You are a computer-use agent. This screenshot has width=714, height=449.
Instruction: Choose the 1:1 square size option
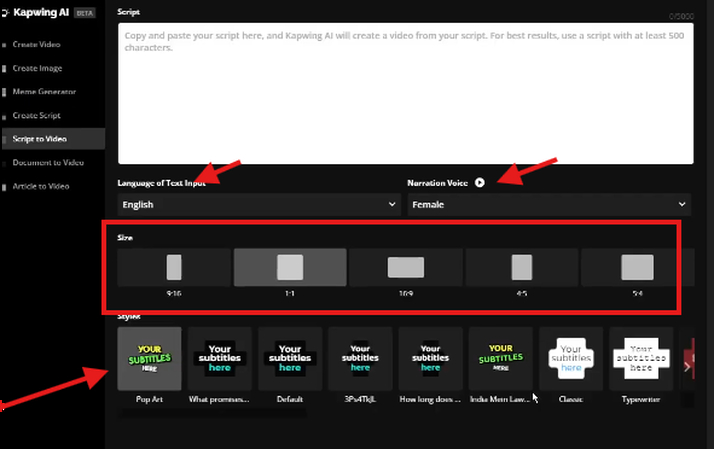[x=290, y=267]
